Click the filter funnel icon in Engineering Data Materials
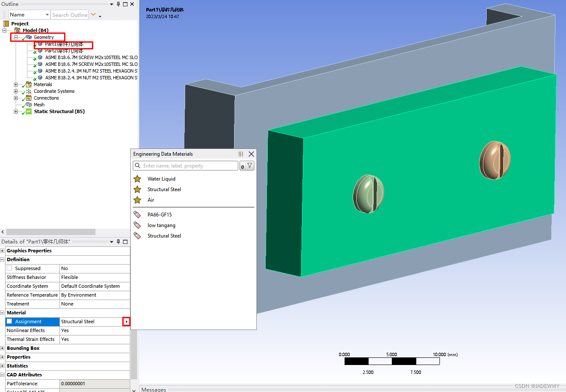The width and height of the screenshot is (566, 392). coord(248,165)
